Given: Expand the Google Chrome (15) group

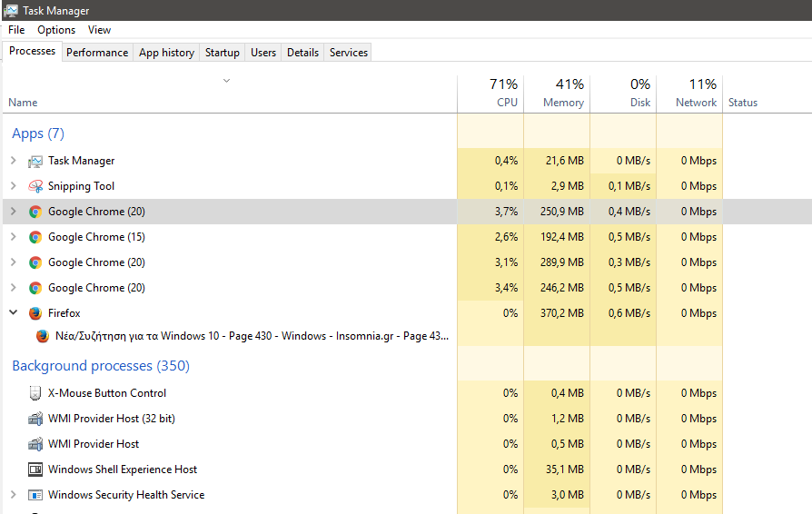Looking at the screenshot, I should tap(14, 236).
